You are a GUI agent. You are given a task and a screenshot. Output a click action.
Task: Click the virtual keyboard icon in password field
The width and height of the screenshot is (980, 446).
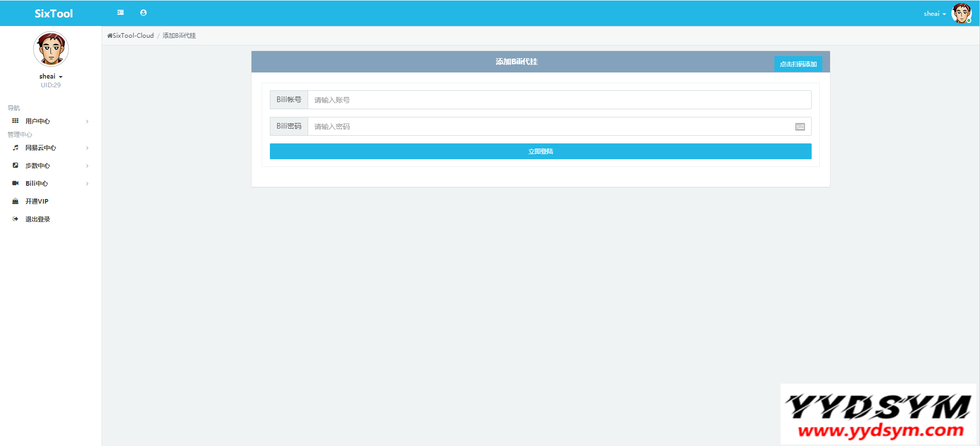[x=799, y=127]
